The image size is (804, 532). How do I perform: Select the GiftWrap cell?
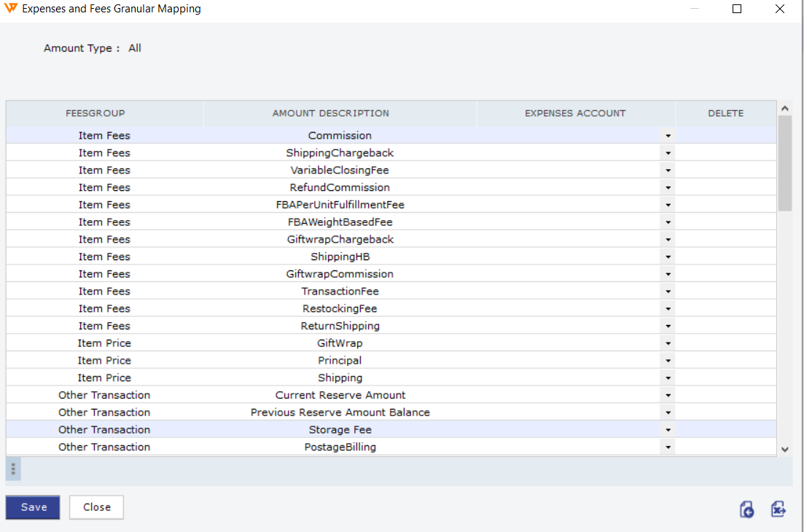tap(340, 343)
